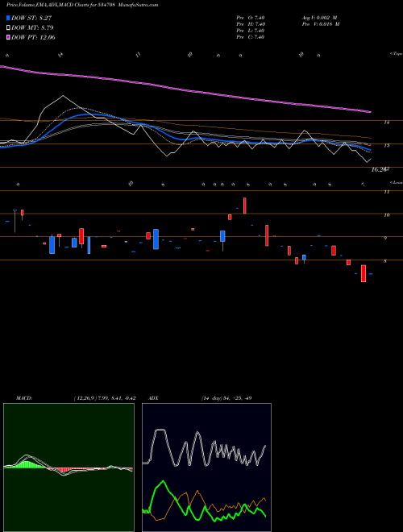Select the 'DOW ST: 8.27' legend text
The width and height of the screenshot is (403, 532).
click(x=31, y=18)
